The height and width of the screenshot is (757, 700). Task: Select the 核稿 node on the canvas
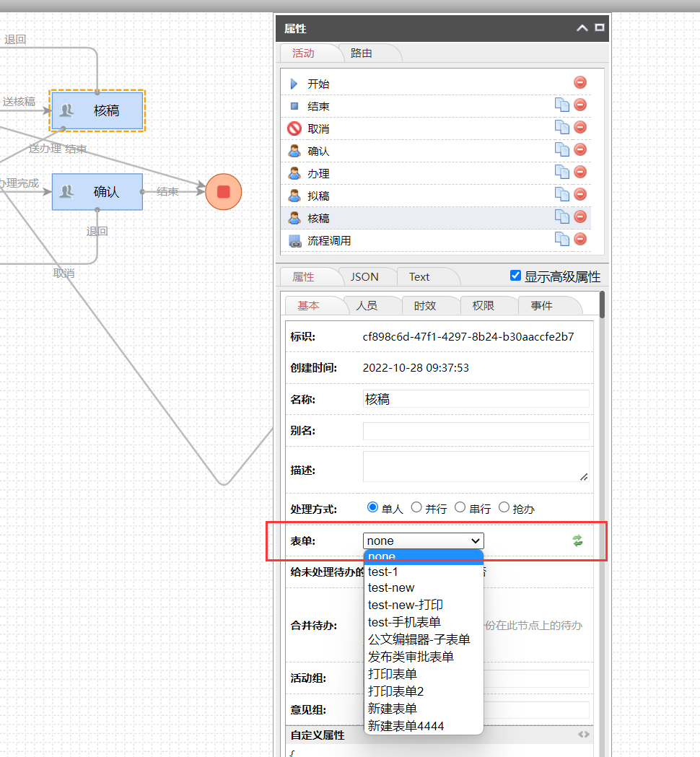[x=97, y=110]
